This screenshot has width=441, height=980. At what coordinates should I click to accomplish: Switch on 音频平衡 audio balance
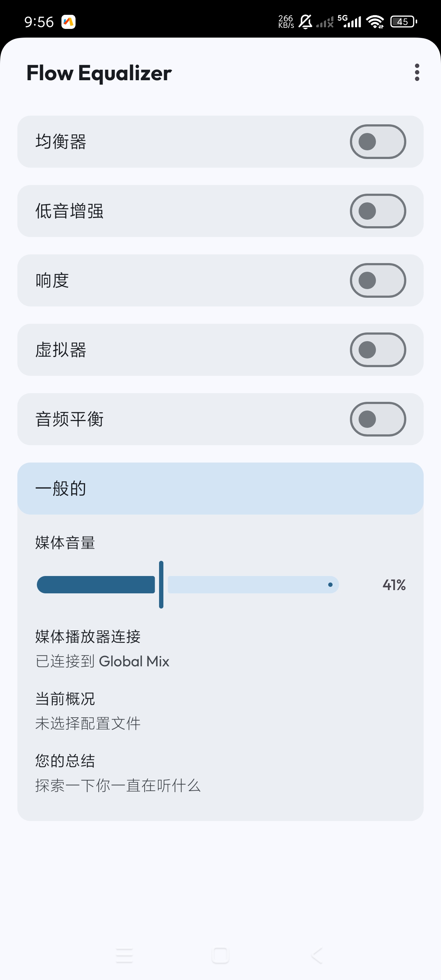378,419
